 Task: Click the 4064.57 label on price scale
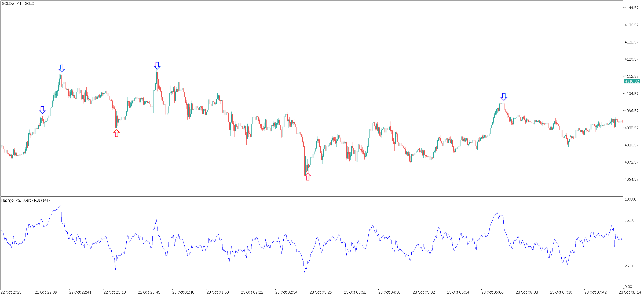point(631,179)
